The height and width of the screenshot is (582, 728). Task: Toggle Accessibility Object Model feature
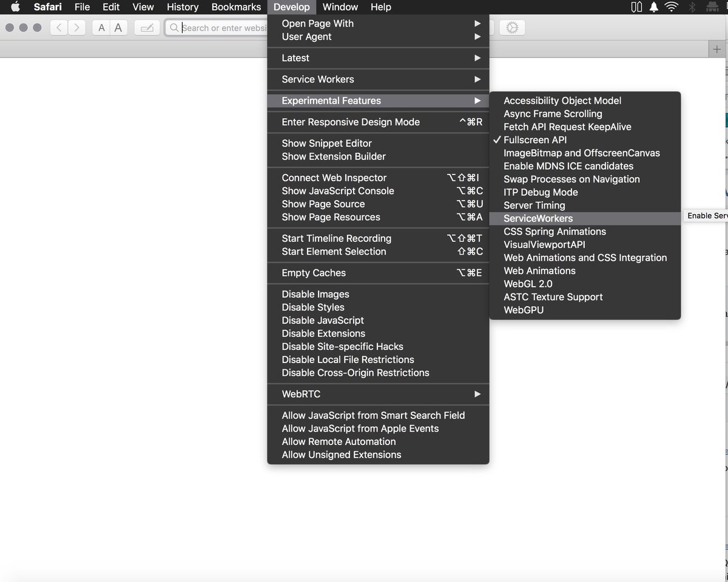click(585, 101)
